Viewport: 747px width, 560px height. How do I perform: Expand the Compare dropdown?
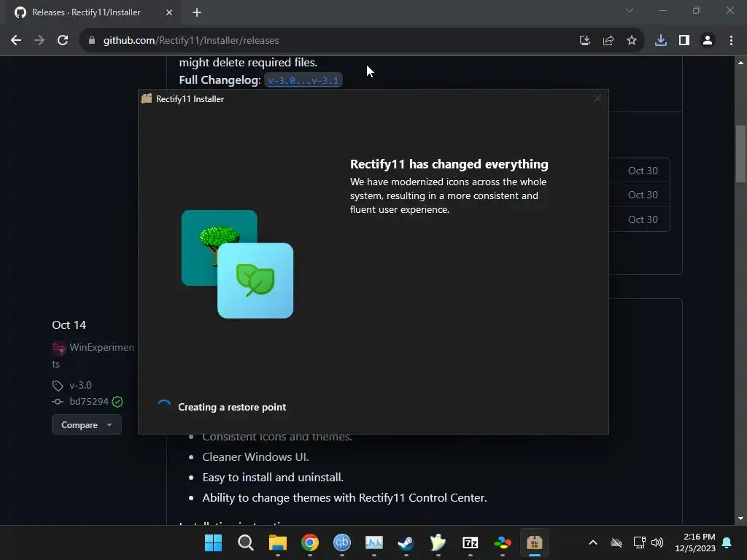click(87, 425)
